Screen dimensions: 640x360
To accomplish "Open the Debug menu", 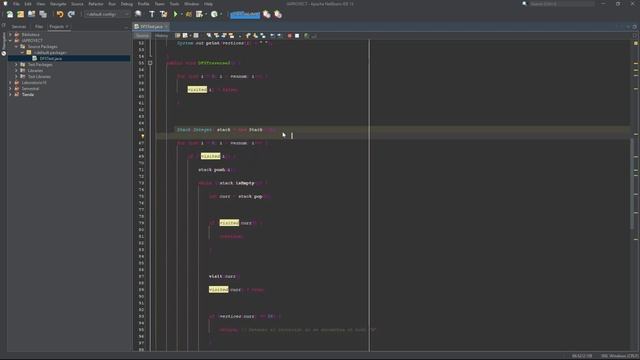I will pyautogui.click(x=127, y=4).
